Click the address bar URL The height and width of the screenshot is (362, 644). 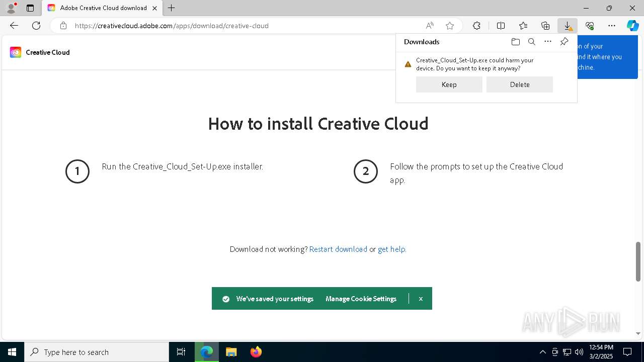[x=172, y=26]
